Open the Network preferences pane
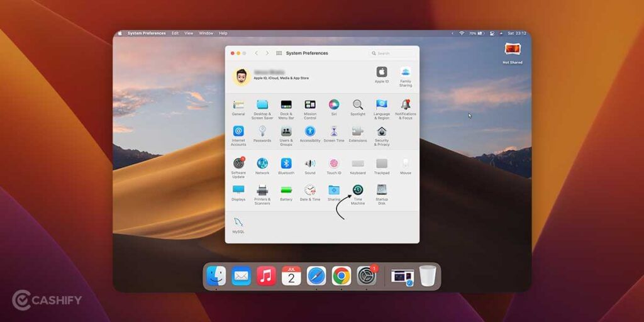 click(262, 166)
